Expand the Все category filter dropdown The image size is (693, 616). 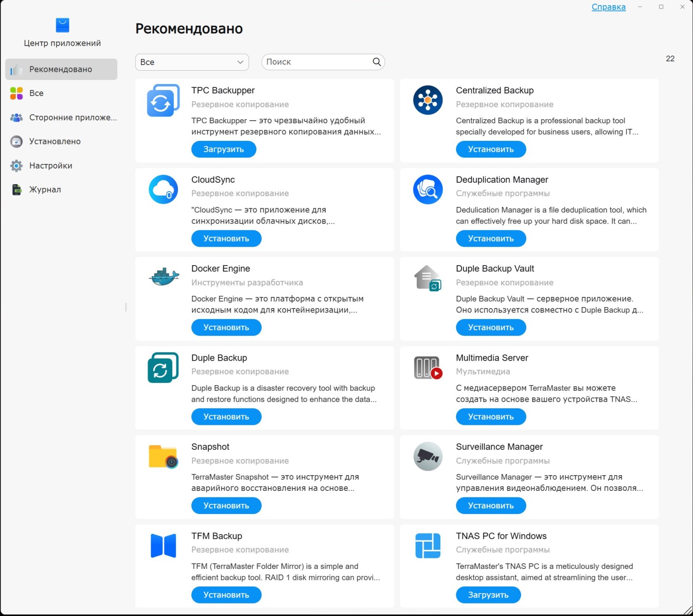192,62
